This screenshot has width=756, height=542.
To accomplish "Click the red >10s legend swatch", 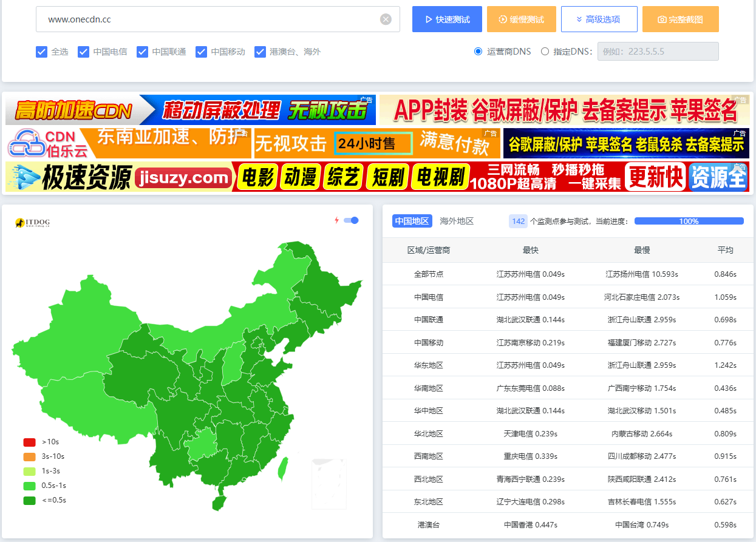I will click(29, 442).
